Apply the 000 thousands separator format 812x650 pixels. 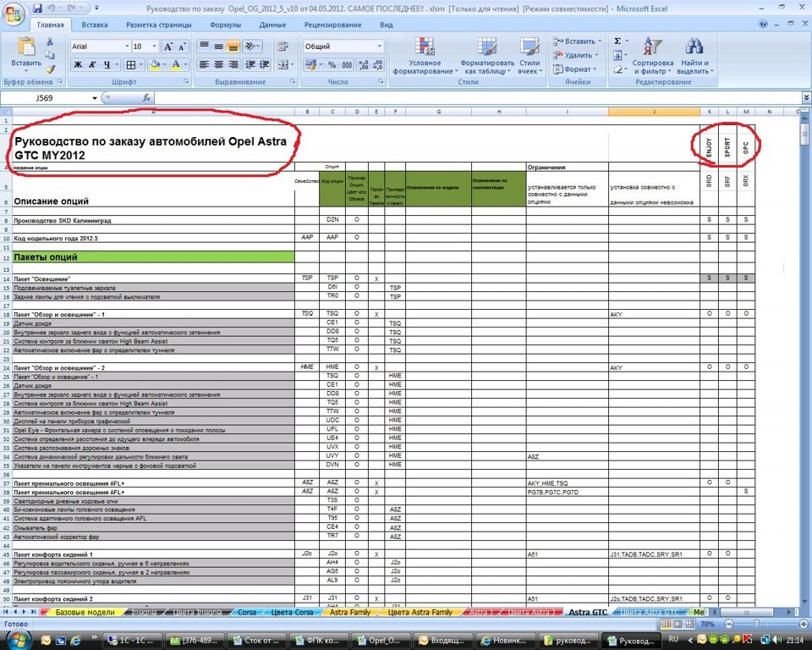pyautogui.click(x=347, y=65)
